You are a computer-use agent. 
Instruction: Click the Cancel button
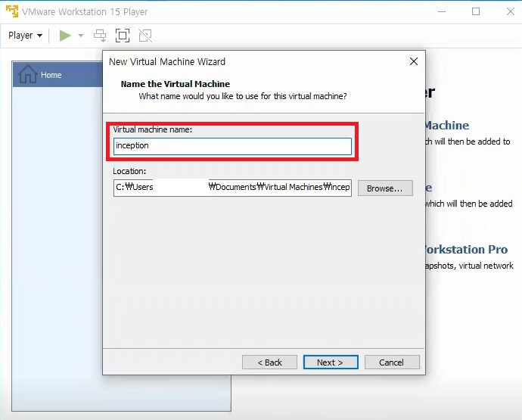392,362
